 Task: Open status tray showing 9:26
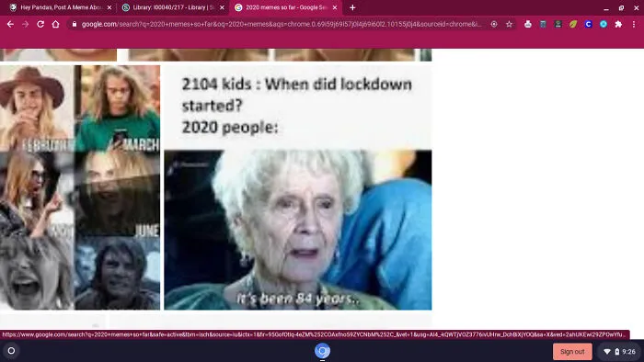(x=620, y=351)
